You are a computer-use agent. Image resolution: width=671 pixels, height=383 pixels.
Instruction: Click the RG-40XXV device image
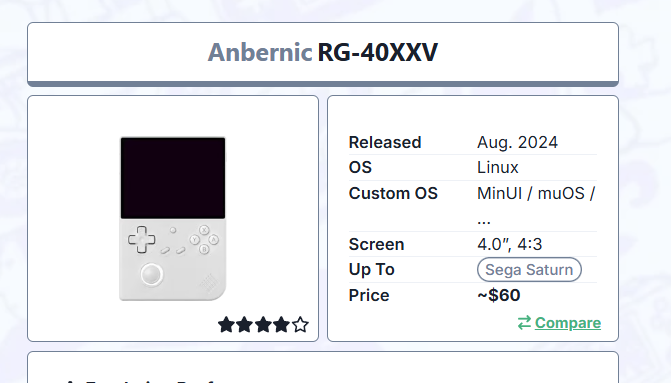click(172, 219)
